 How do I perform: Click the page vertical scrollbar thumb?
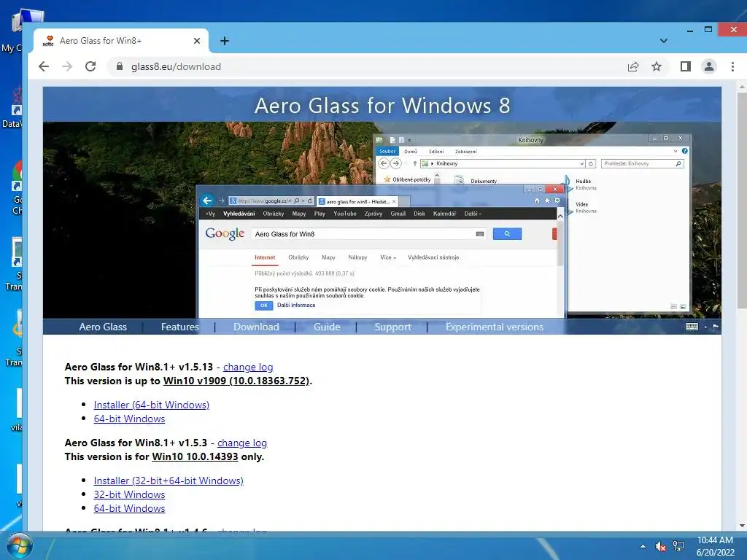click(x=742, y=200)
